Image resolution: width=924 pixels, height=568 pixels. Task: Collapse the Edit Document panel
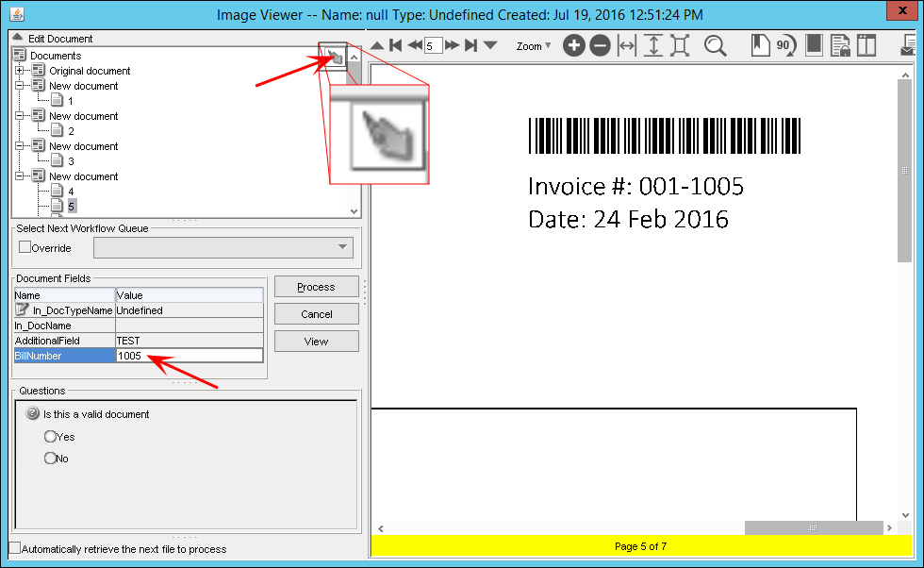click(18, 37)
